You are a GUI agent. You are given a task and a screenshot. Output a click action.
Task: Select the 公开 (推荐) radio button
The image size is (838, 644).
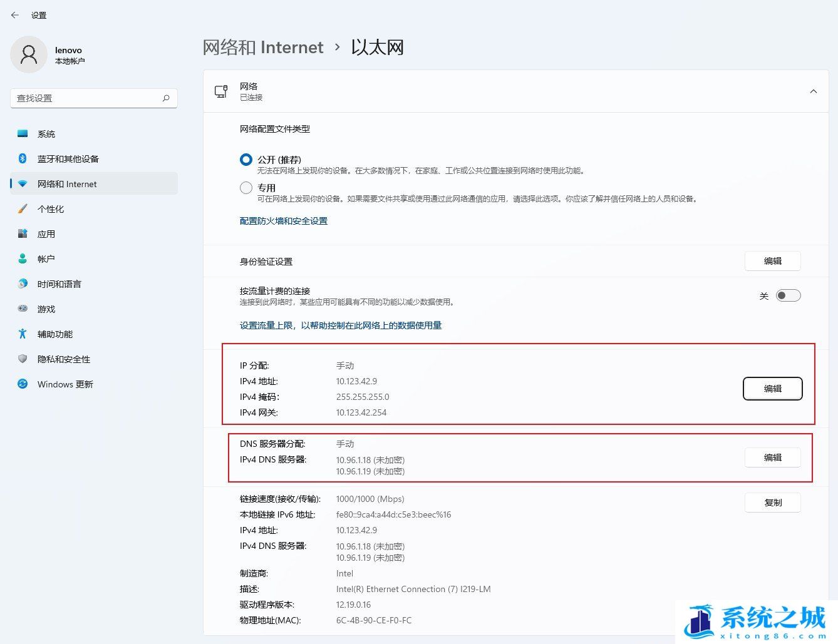246,160
